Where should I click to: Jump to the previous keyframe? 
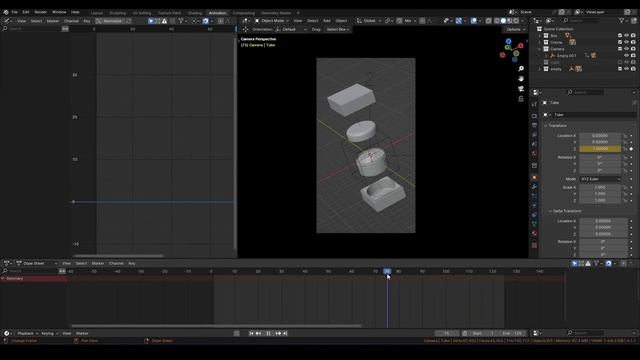tap(258, 333)
